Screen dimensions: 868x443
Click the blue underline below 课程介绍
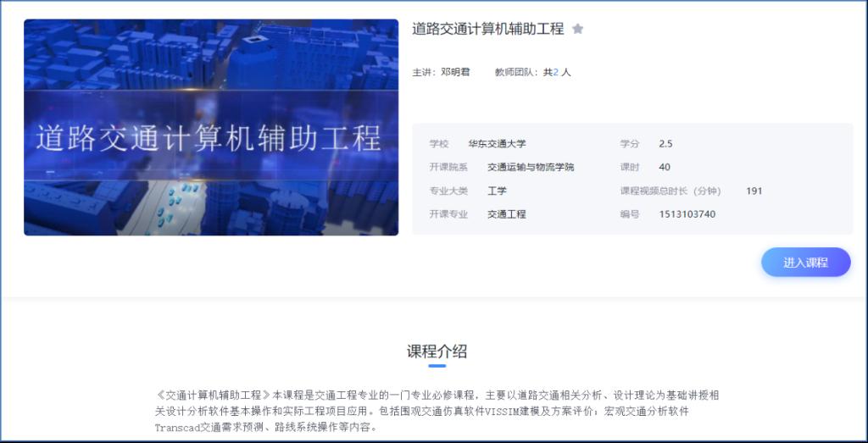(437, 366)
